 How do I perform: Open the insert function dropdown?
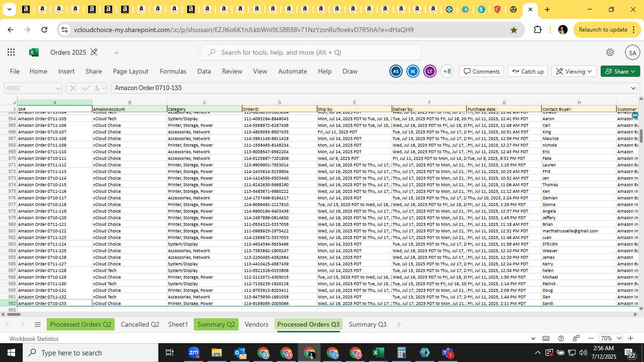click(104, 88)
